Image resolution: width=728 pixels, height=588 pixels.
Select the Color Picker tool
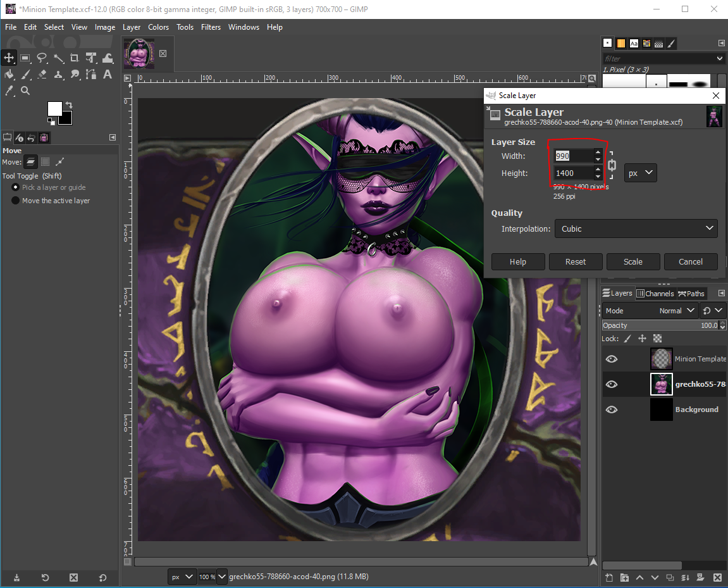(x=9, y=90)
